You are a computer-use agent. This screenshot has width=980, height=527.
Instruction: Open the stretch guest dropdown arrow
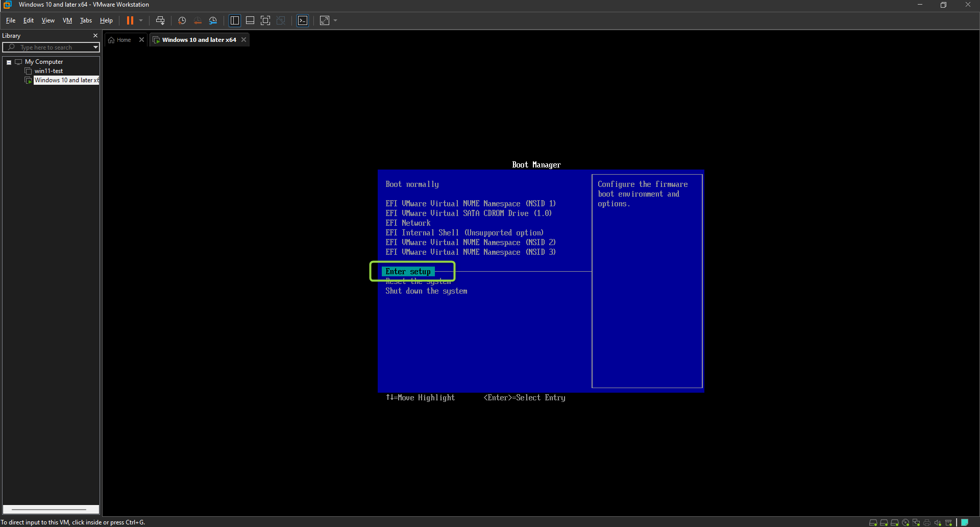[x=335, y=20]
